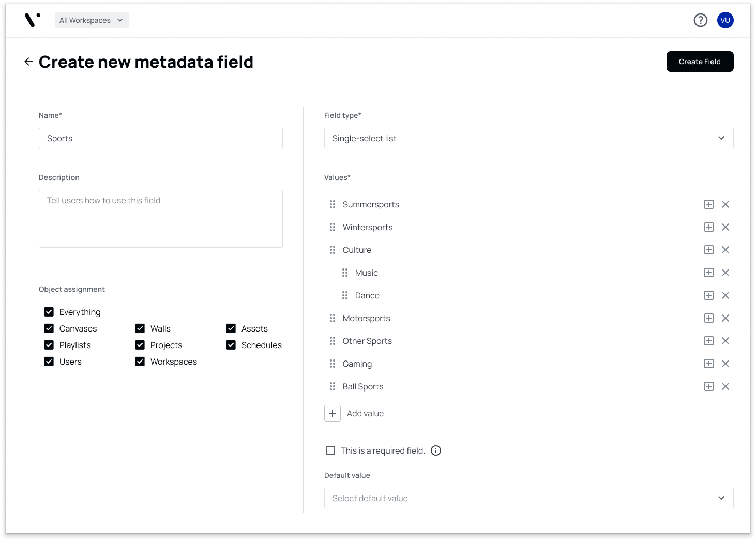
Task: Toggle the Playlists object assignment
Action: [49, 345]
